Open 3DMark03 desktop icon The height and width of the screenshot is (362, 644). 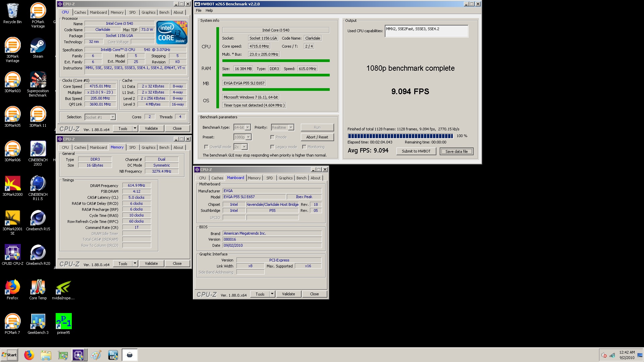tap(12, 82)
